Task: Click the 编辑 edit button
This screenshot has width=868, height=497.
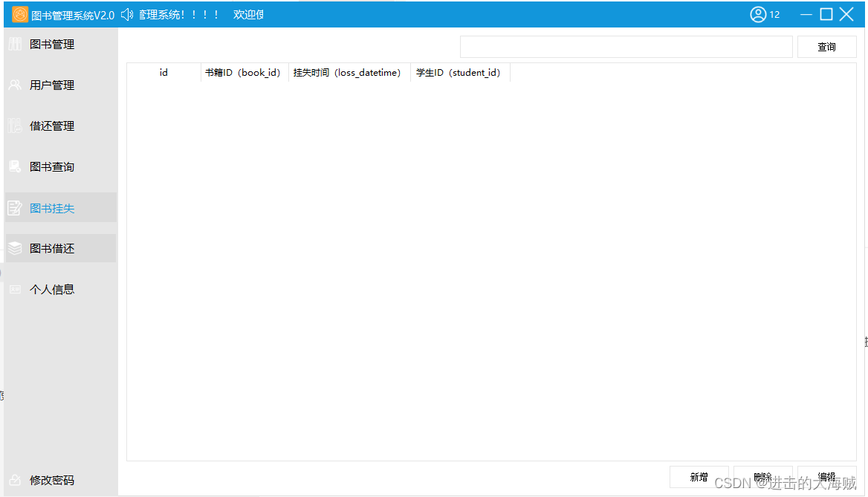Action: click(826, 476)
